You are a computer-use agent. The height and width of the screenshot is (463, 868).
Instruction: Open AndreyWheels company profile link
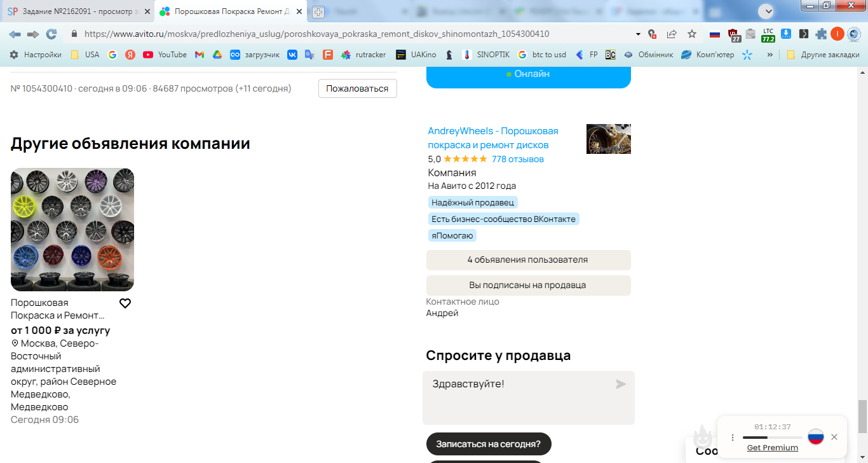pos(493,138)
